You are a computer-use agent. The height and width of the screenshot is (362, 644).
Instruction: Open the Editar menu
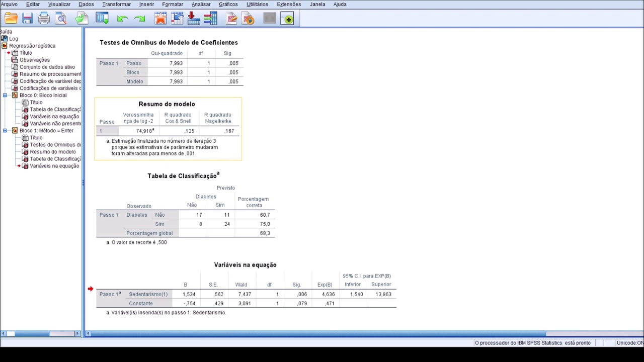33,4
